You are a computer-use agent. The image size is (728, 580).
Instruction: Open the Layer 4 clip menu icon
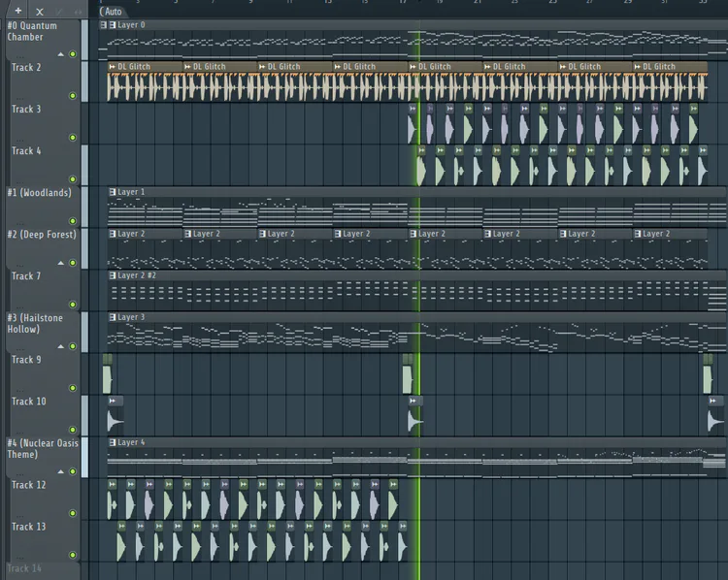pos(113,442)
